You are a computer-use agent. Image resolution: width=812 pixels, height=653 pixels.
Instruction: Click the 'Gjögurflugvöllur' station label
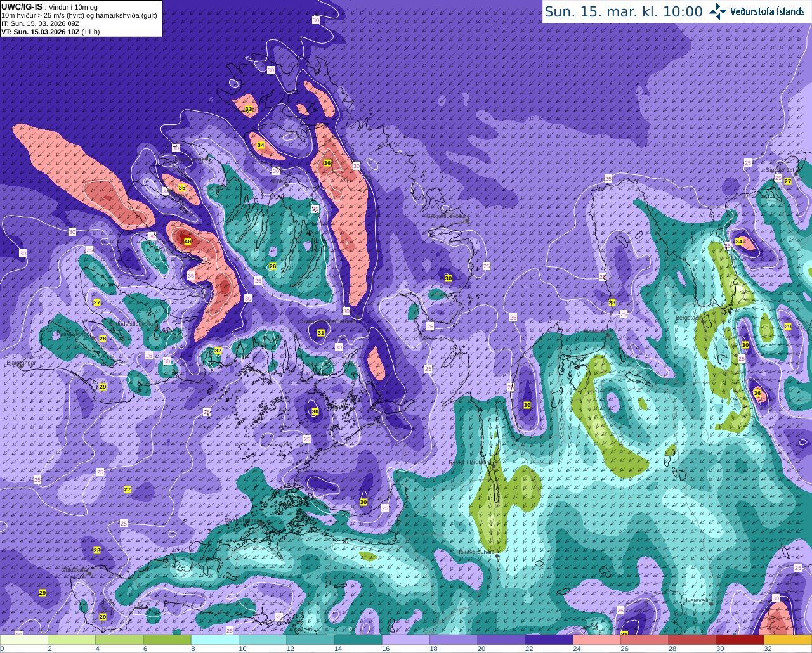[448, 216]
